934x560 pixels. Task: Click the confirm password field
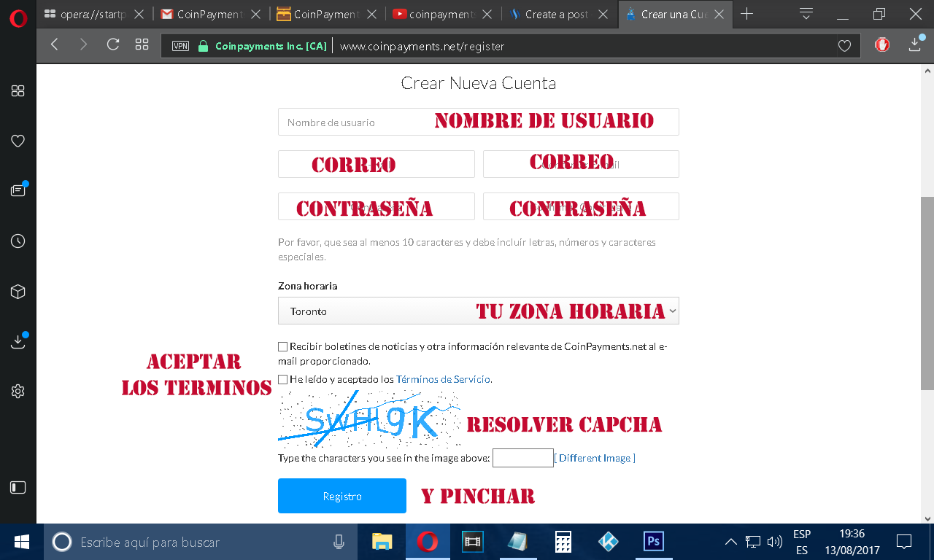click(x=581, y=206)
